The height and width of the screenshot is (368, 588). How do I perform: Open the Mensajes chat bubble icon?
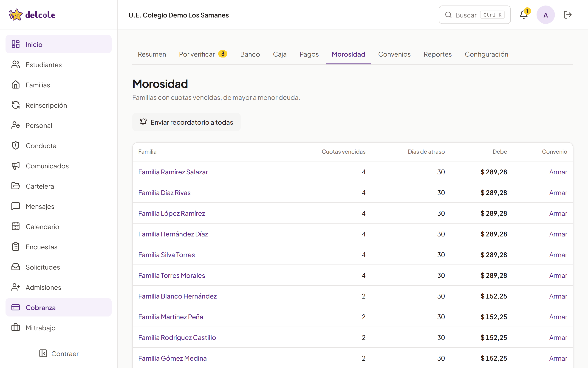[x=16, y=206]
